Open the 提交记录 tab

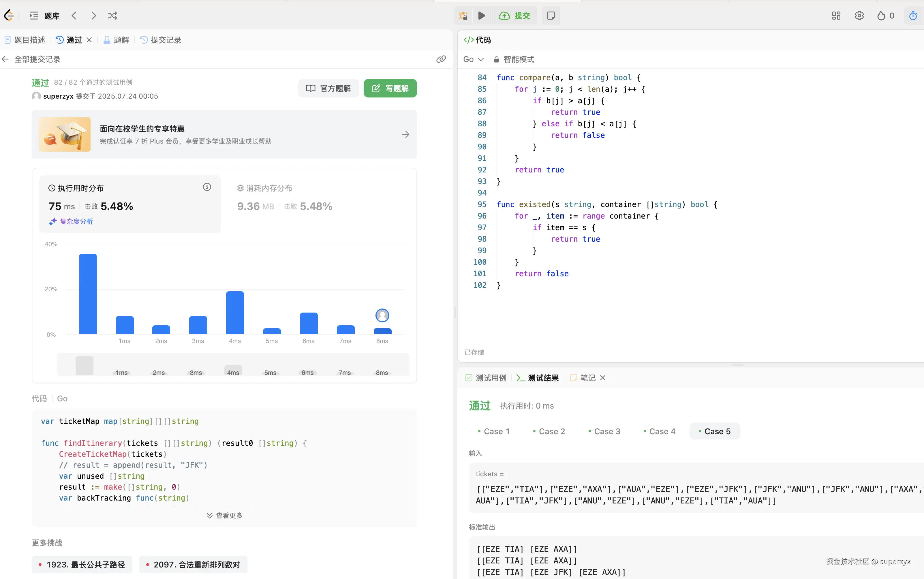160,40
